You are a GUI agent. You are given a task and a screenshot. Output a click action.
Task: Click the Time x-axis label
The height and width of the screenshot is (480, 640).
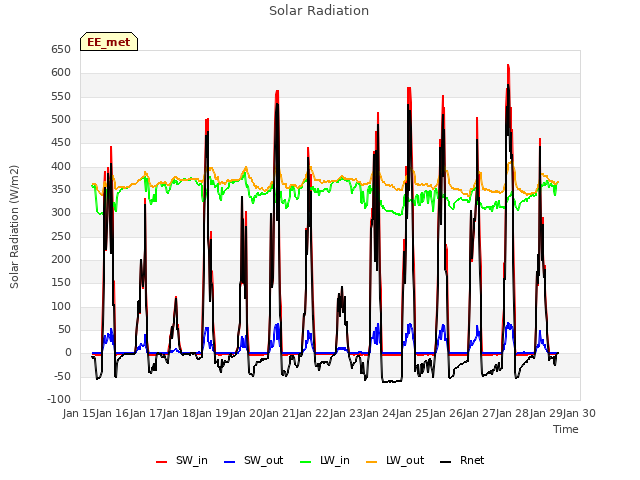pyautogui.click(x=566, y=429)
